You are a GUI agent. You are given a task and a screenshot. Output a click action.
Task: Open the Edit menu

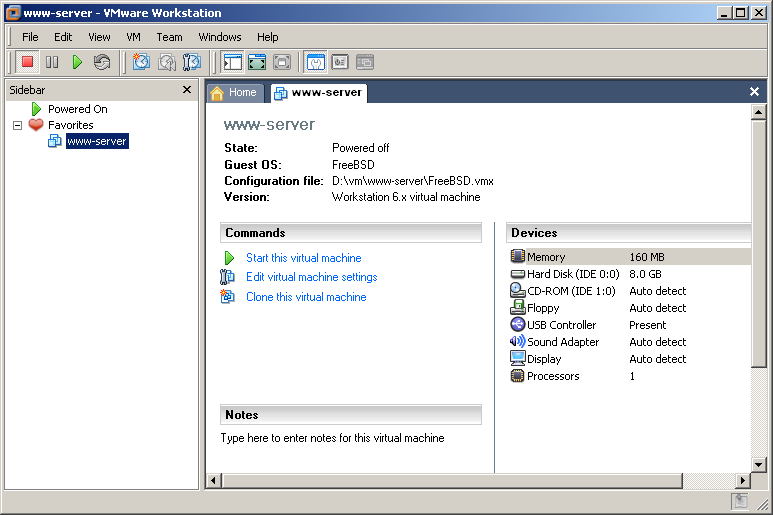[x=63, y=37]
